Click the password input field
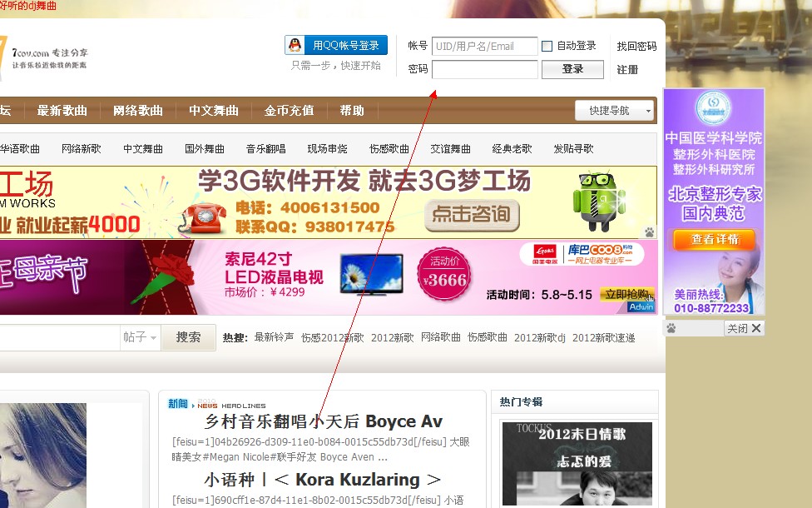812x508 pixels. click(485, 69)
